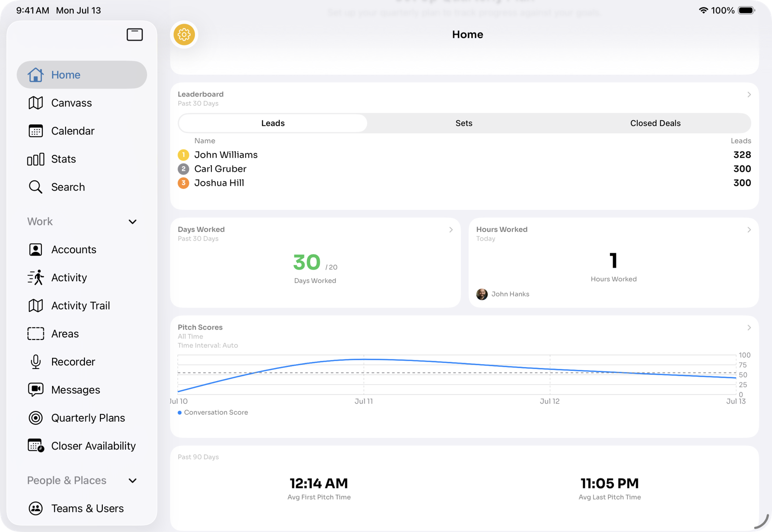Click the Closer Availability calendar icon
Screen dimensions: 772x532
(x=36, y=445)
